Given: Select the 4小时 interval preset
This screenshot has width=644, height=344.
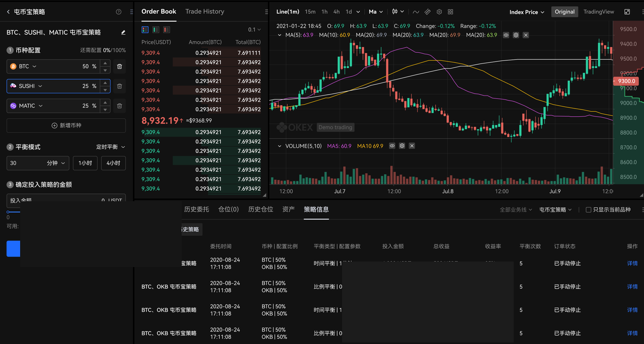Looking at the screenshot, I should (x=113, y=163).
